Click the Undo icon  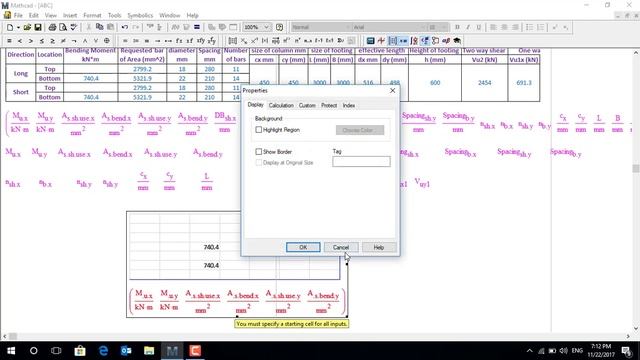124,27
